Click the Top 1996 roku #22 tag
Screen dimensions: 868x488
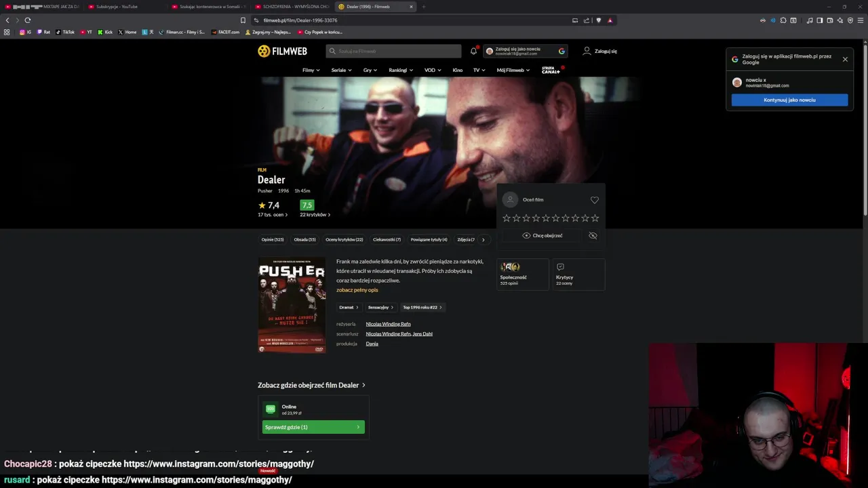coord(422,307)
